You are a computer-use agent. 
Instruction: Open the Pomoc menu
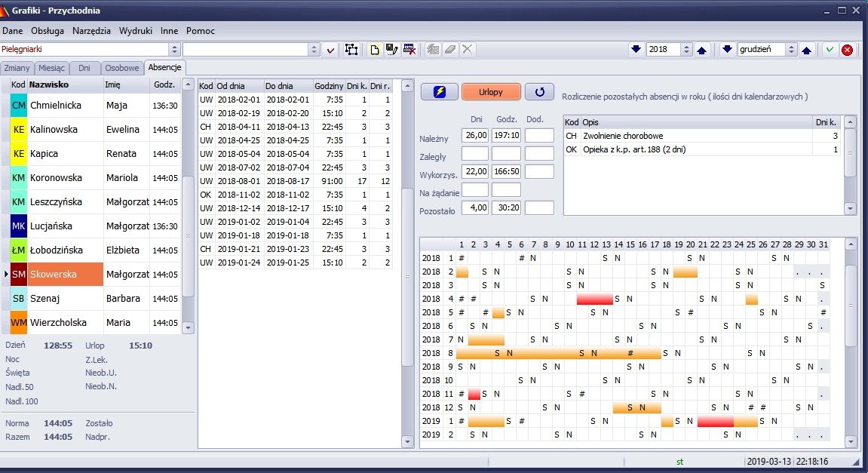[x=201, y=31]
